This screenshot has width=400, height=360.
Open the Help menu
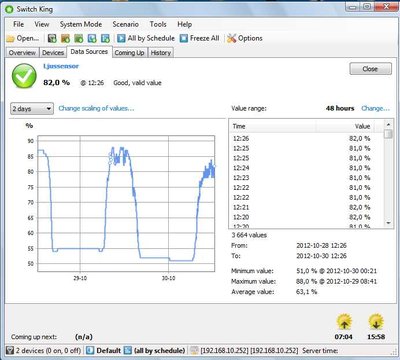tap(184, 24)
